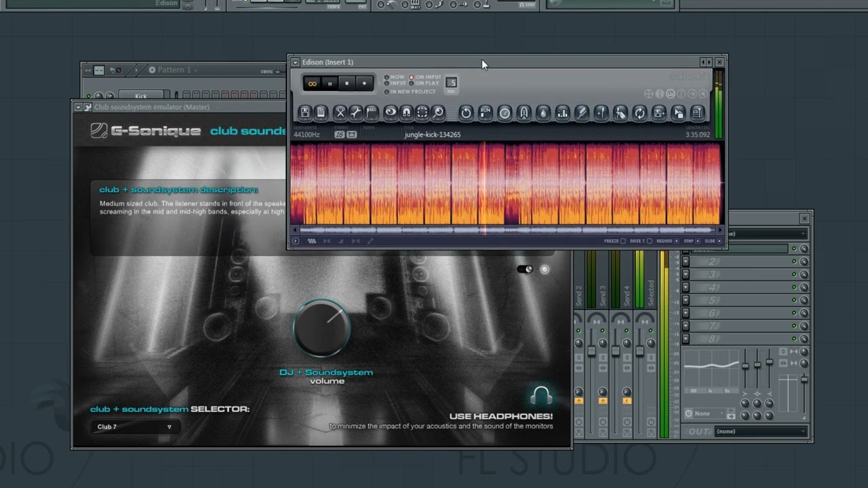Expand mixer effect slot 2 menu
Viewport: 868px width, 488px height.
(686, 262)
